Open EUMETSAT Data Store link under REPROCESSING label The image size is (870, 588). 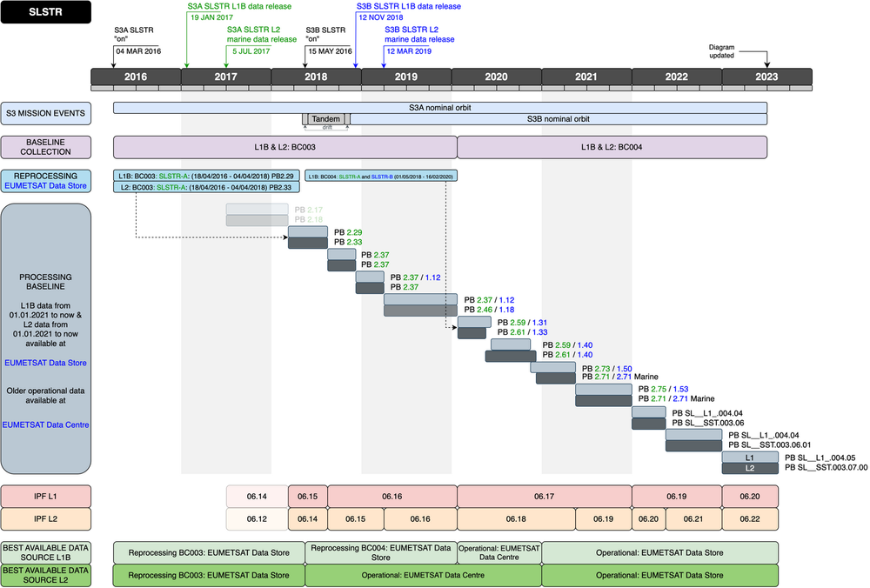pyautogui.click(x=45, y=186)
